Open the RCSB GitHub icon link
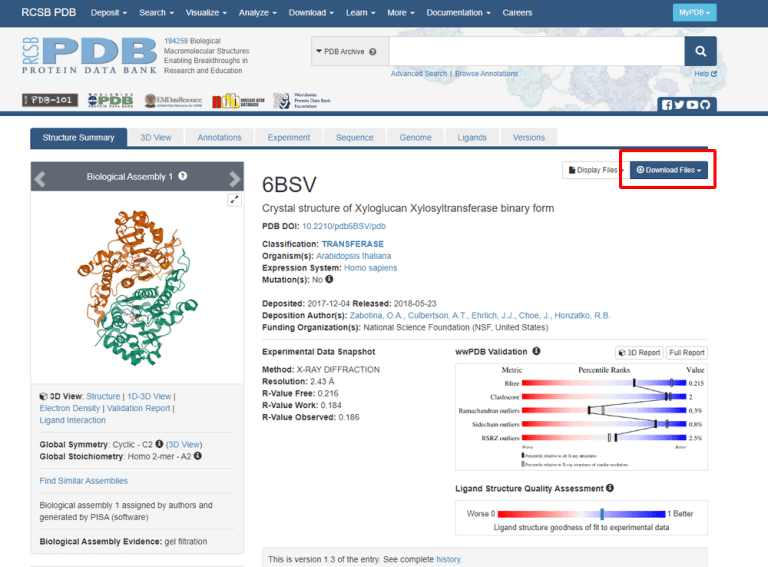 tap(705, 105)
